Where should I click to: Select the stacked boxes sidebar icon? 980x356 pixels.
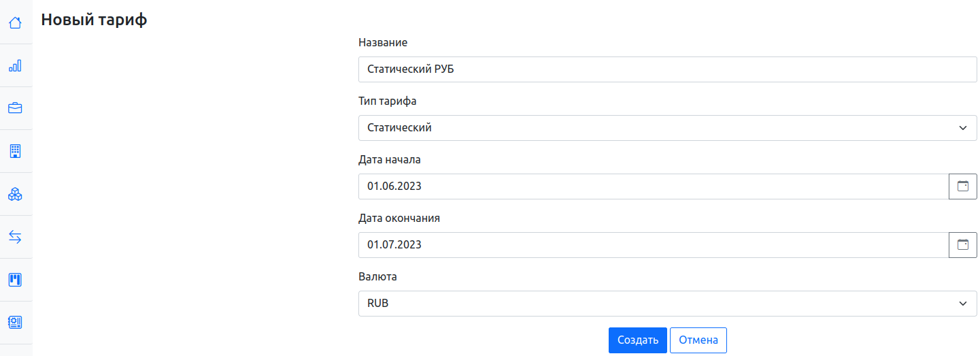[15, 194]
